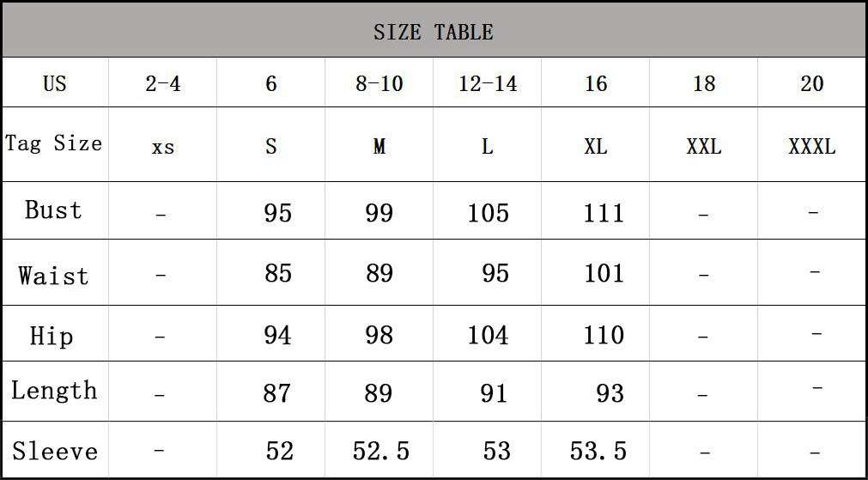Select the sleeve value 53.5
The height and width of the screenshot is (480, 868).
coord(598,451)
